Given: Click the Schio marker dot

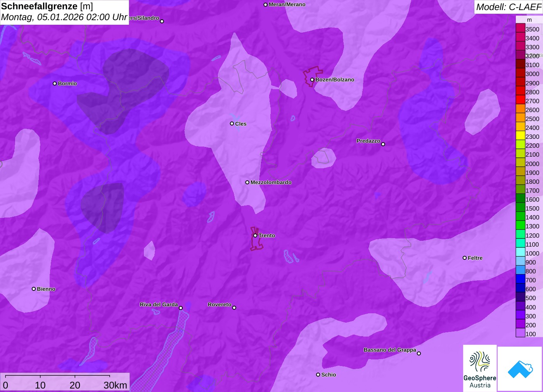Looking at the screenshot, I should tap(318, 375).
